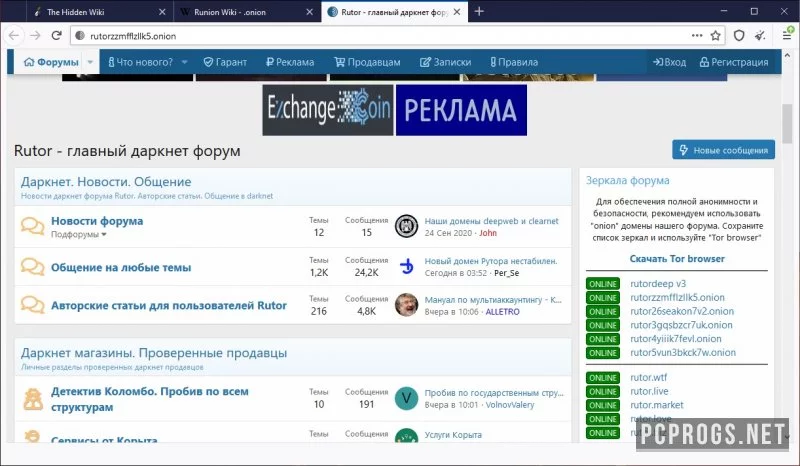Click ALLETRO's avatar photo
This screenshot has height=466, width=800.
point(407,305)
